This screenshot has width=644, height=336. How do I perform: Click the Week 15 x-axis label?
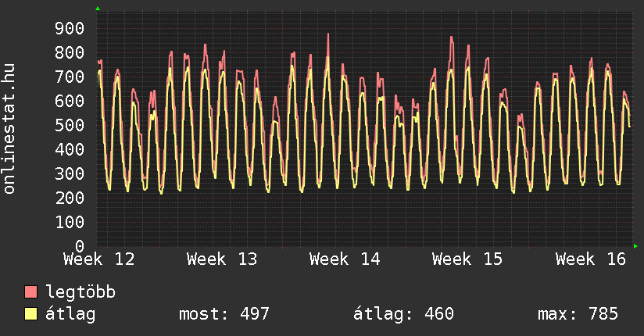point(467,259)
